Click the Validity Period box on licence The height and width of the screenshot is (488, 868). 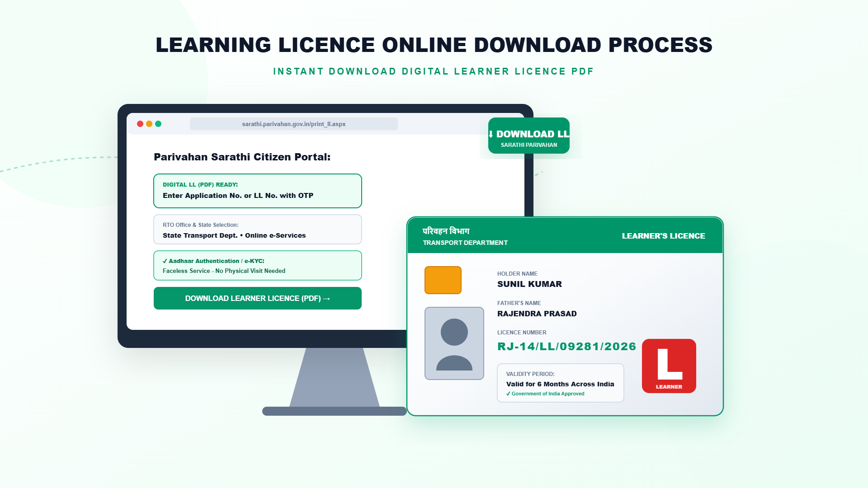point(561,383)
